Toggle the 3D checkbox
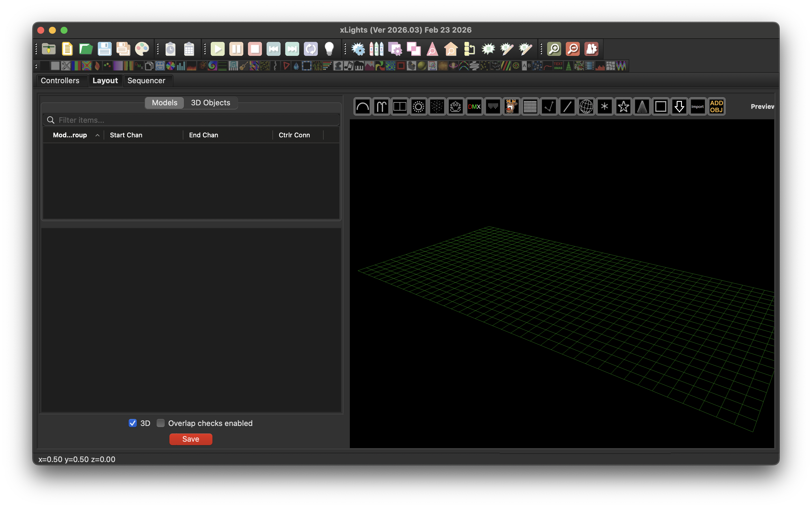The width and height of the screenshot is (812, 508). (x=133, y=423)
